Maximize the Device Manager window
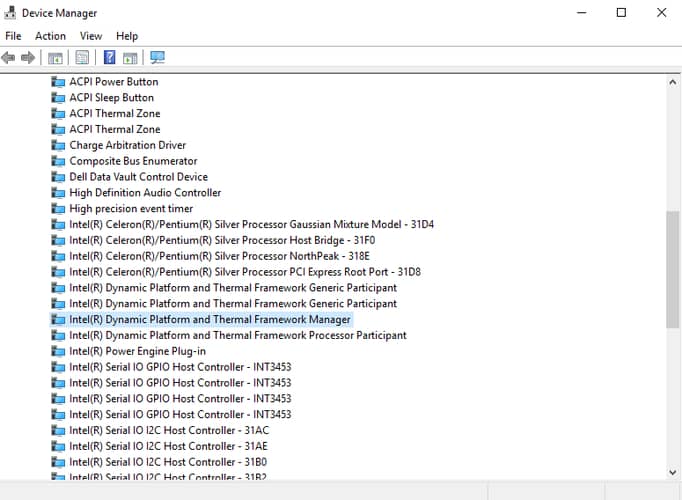682x500 pixels. pos(622,13)
